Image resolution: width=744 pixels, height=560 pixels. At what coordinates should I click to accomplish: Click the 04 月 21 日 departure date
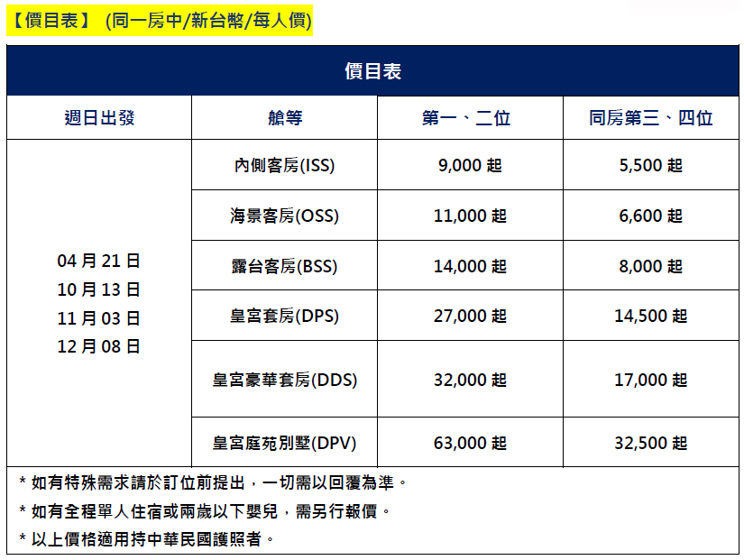coord(99,262)
